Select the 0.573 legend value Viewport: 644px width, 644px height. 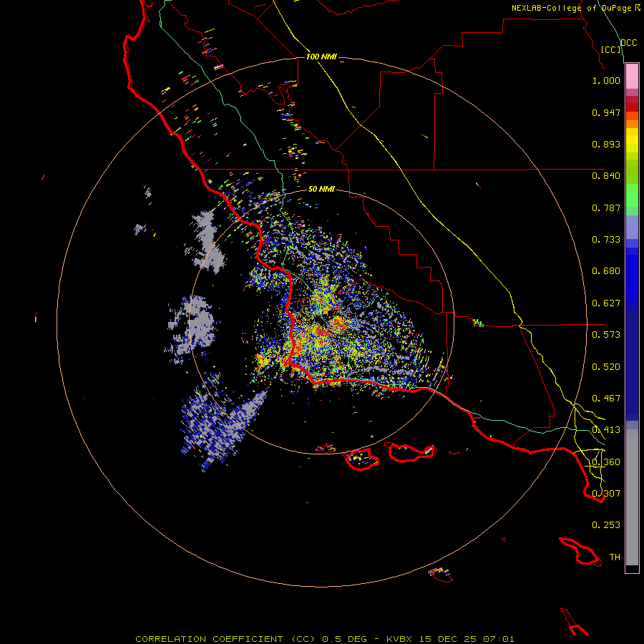(x=606, y=335)
